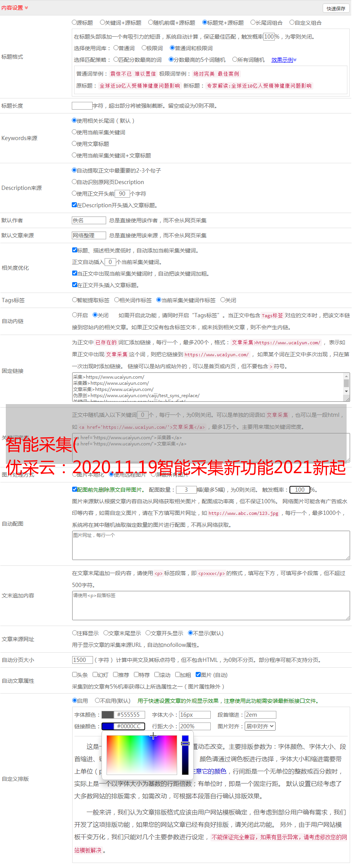Viewport: 352px width, 868px height.
Task: Check the 特荐 article attribute
Action: click(136, 675)
